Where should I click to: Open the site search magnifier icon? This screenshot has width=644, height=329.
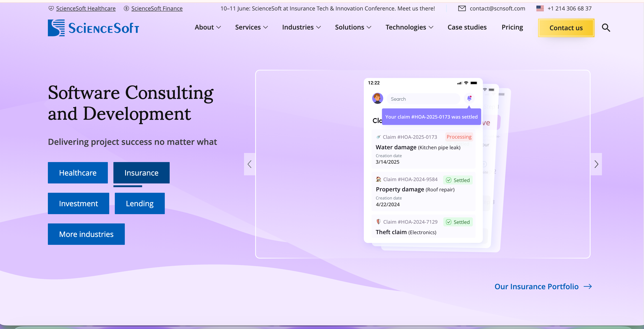coord(606,27)
